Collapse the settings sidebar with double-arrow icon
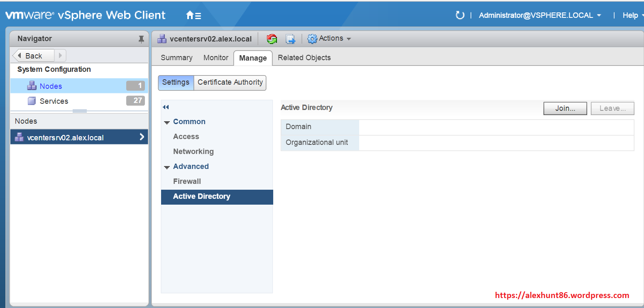 (x=166, y=107)
